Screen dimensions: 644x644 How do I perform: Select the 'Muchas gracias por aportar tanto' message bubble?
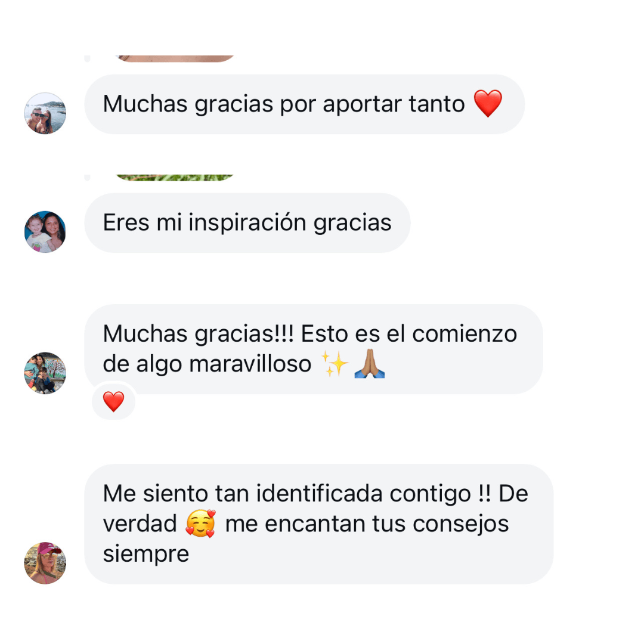[304, 104]
